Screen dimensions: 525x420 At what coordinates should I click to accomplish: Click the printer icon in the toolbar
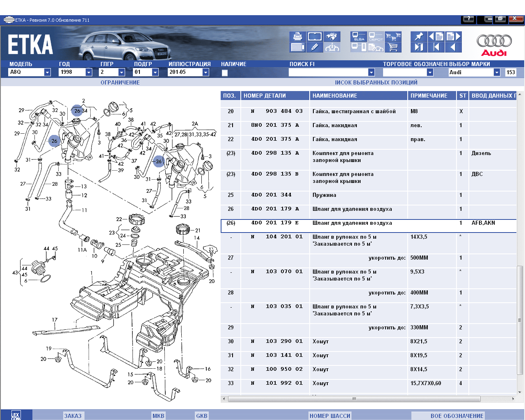(x=297, y=37)
